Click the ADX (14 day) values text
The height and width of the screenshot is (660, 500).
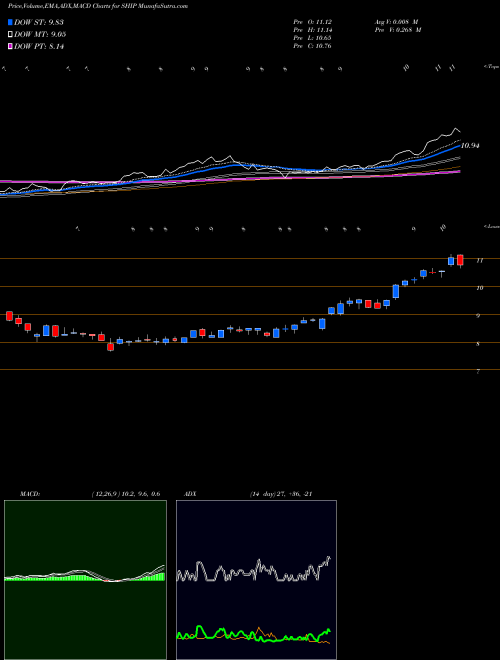280,494
